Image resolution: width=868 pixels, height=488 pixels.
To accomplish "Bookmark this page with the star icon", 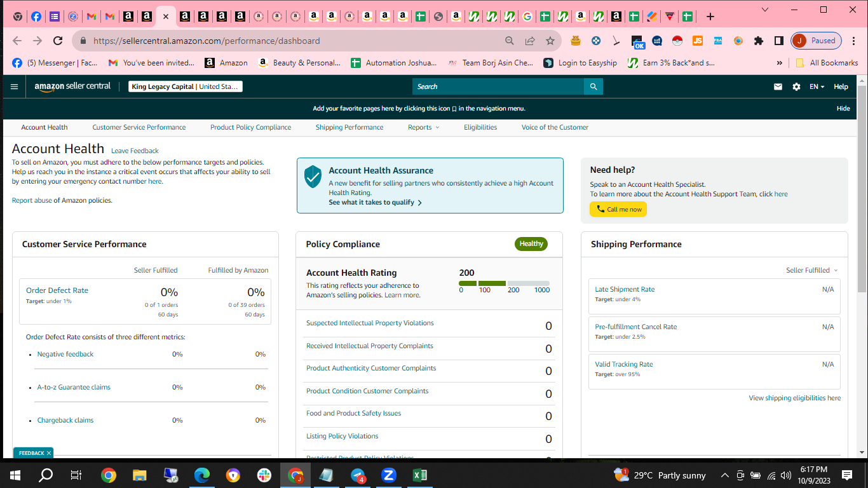I will pos(550,41).
